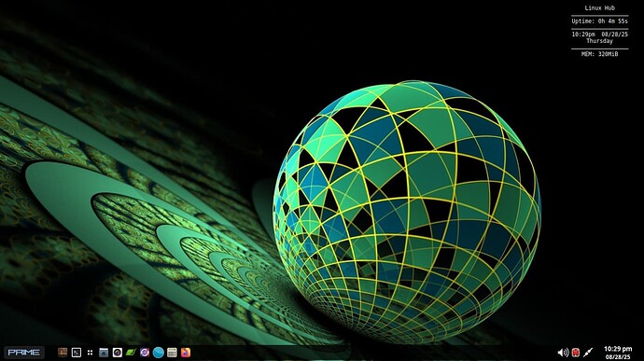The height and width of the screenshot is (361, 644).
Task: Click the brown picture icon after PRIME
Action: click(x=63, y=353)
